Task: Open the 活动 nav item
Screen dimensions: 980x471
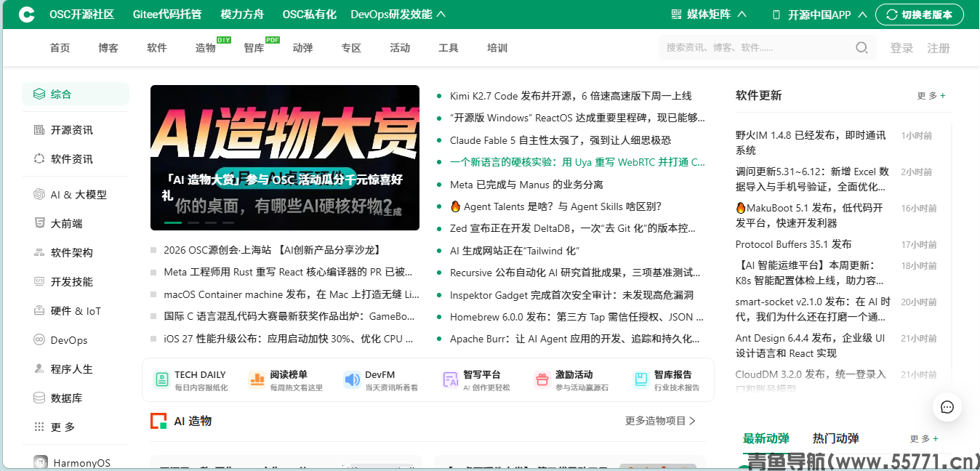Action: 400,48
